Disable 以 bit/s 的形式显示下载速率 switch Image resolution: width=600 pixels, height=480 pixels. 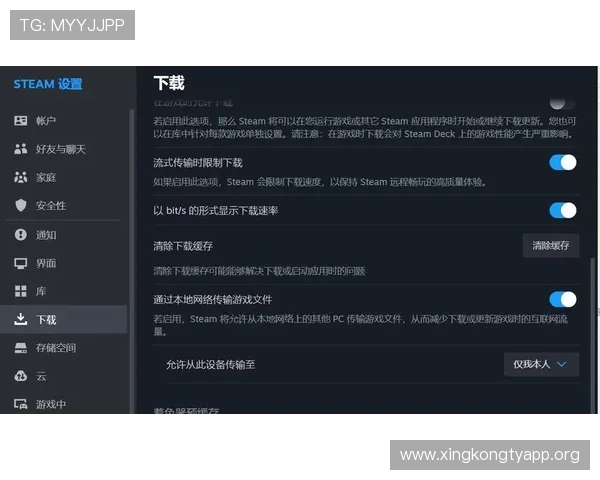coord(563,211)
